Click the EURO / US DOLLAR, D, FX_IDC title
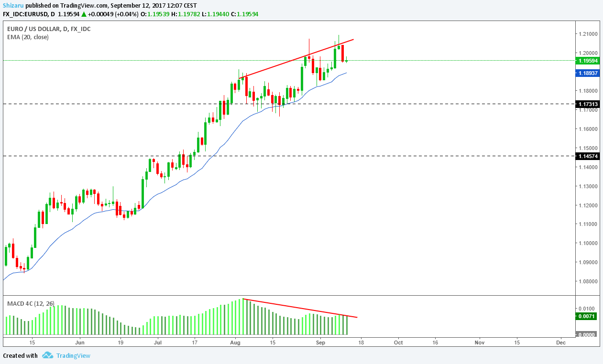Screen dimensions: 603x364 [49, 29]
